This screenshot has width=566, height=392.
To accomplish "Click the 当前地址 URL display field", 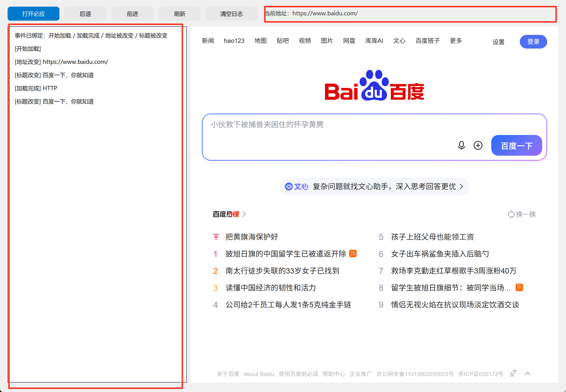I will [410, 14].
